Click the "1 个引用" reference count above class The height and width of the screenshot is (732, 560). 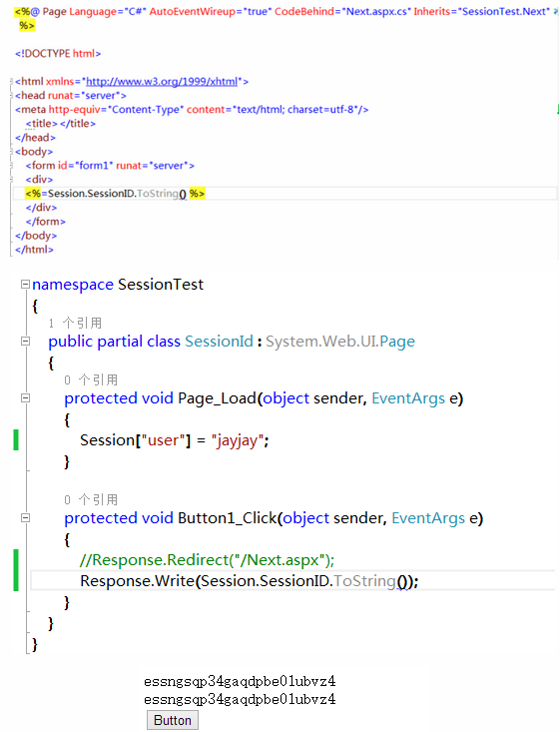point(75,323)
